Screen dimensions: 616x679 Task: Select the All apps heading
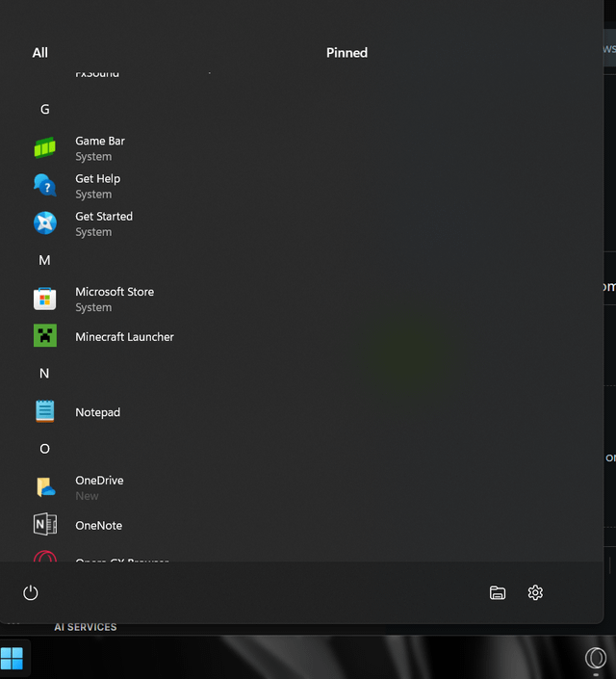tap(39, 53)
